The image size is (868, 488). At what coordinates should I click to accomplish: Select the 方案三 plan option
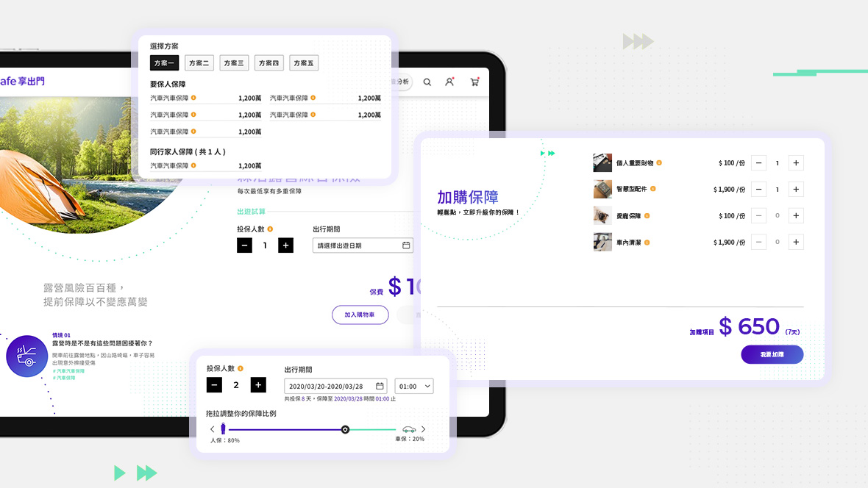[x=234, y=63]
